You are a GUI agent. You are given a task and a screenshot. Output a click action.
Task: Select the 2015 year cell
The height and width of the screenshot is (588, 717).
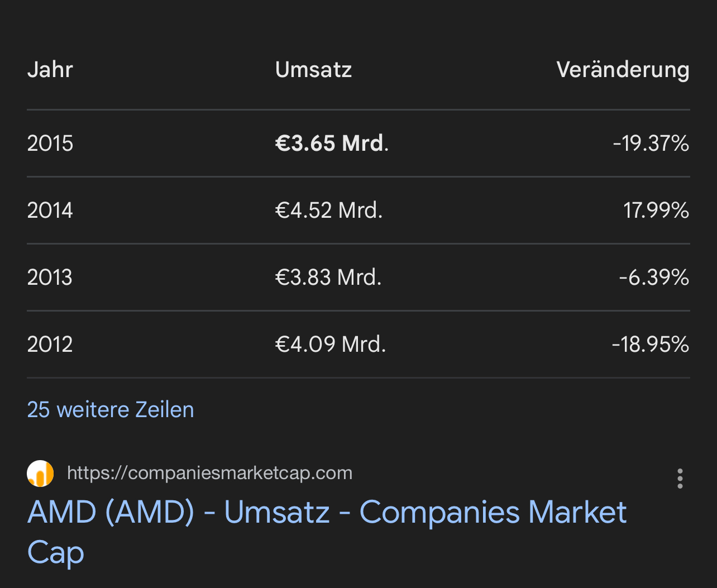50,144
